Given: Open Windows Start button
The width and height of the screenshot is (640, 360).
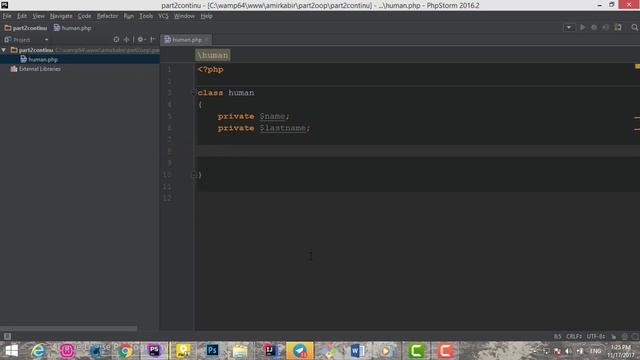Looking at the screenshot, I should pyautogui.click(x=11, y=351).
